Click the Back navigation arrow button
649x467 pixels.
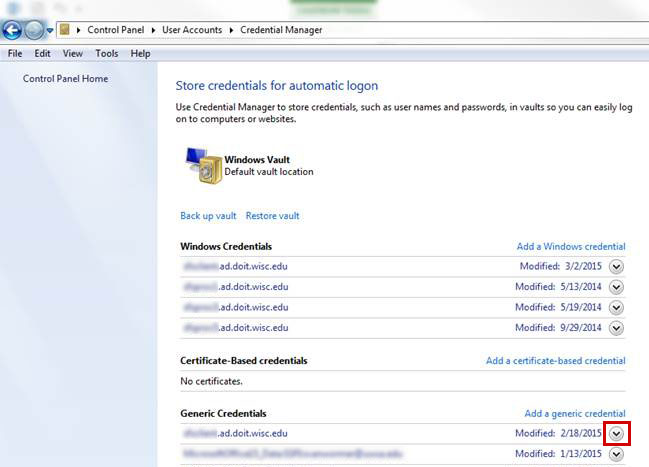point(12,30)
